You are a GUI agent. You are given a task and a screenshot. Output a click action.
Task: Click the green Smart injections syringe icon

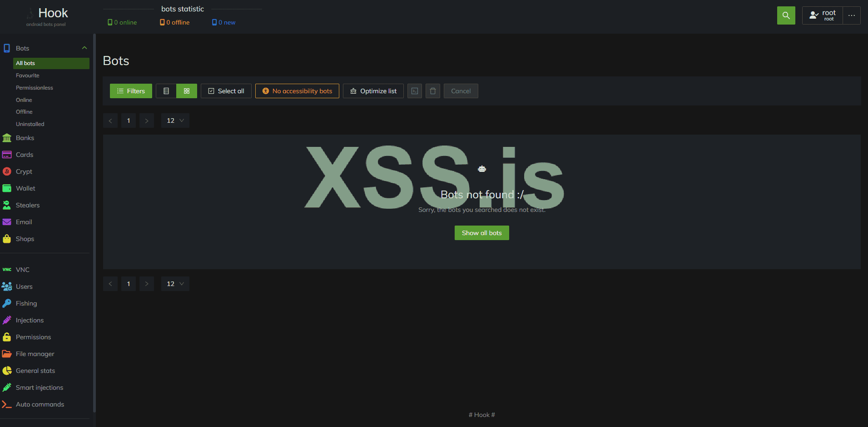(7, 387)
